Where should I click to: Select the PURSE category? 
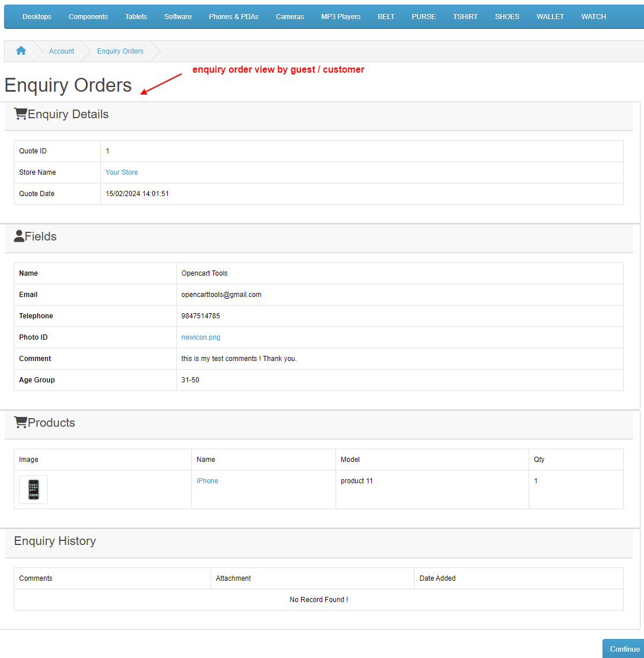pyautogui.click(x=424, y=17)
